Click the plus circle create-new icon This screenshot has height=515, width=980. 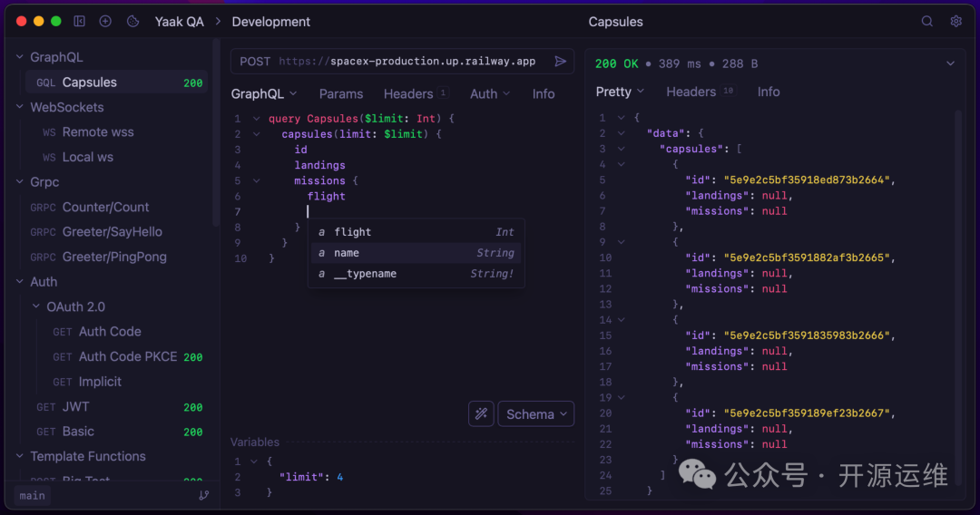(x=105, y=21)
